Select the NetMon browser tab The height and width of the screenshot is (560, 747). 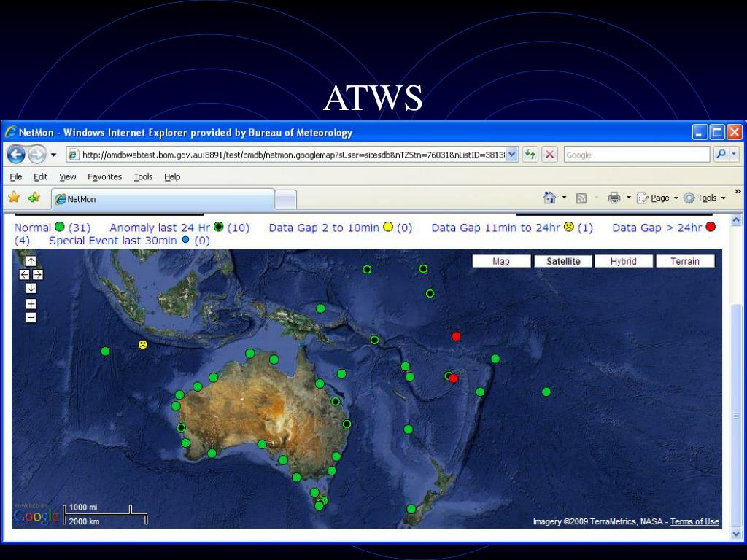click(x=163, y=199)
